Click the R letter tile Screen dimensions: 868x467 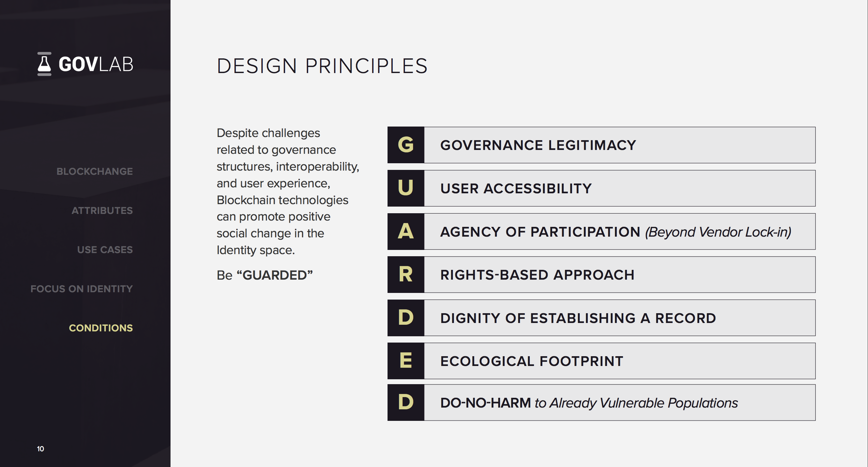tap(406, 274)
